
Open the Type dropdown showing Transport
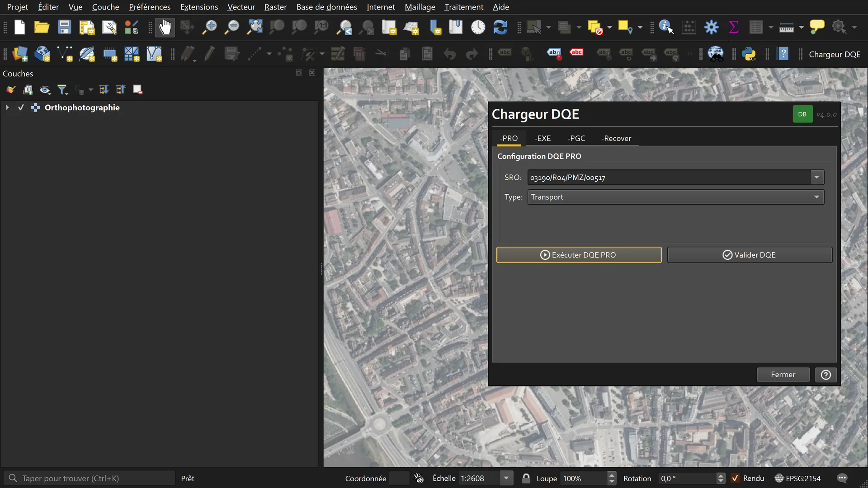675,197
